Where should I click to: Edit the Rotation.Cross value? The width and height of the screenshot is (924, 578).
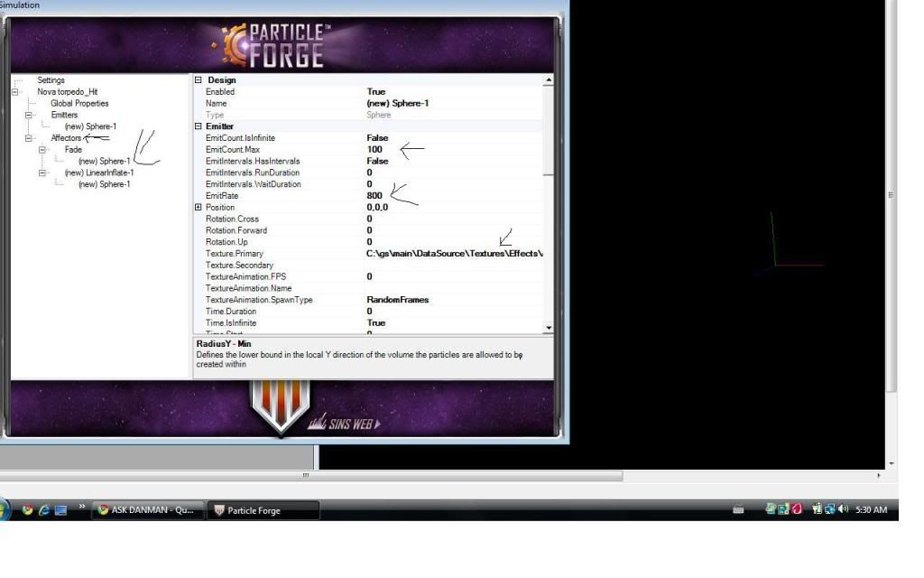click(x=454, y=219)
